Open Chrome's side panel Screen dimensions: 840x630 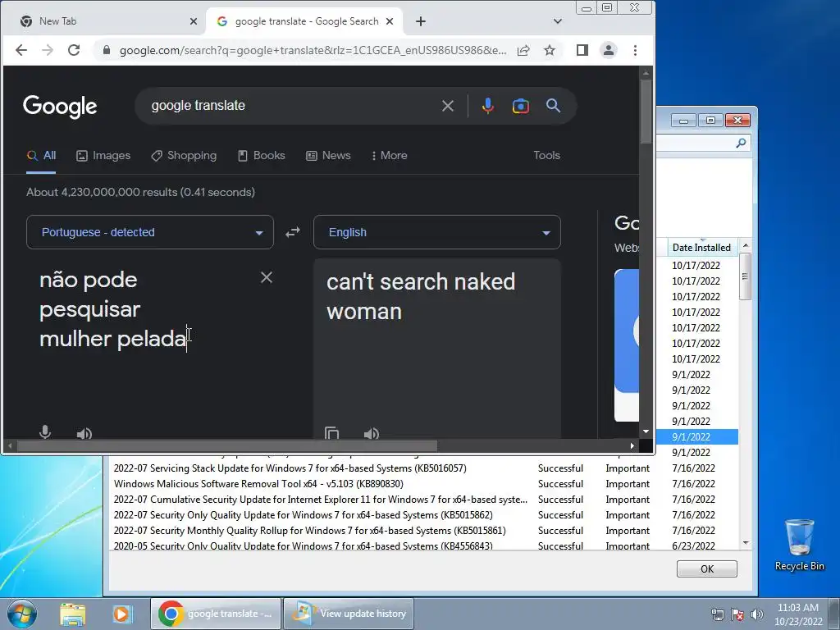coord(582,50)
